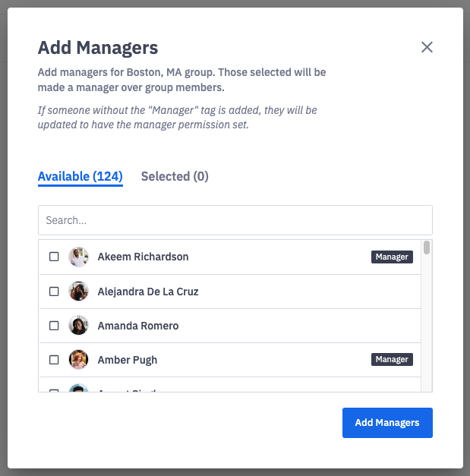Click Akeem Richardson's avatar photo
The height and width of the screenshot is (476, 470).
coord(78,257)
